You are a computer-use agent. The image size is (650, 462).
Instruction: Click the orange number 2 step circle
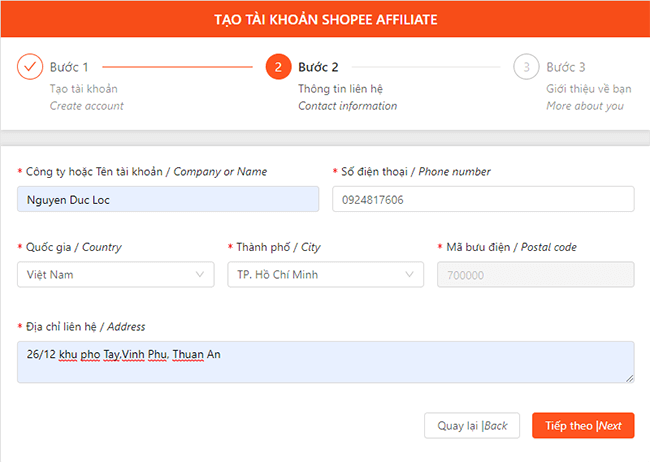click(278, 67)
